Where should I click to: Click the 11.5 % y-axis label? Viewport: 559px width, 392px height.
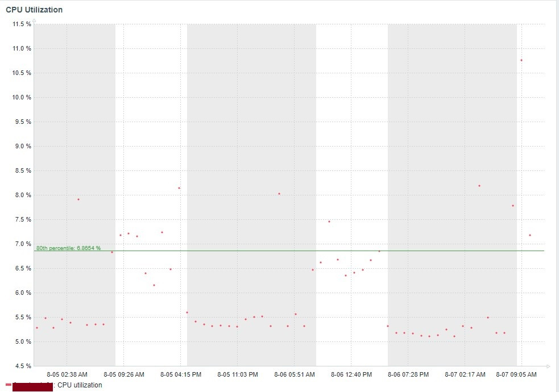[22, 24]
